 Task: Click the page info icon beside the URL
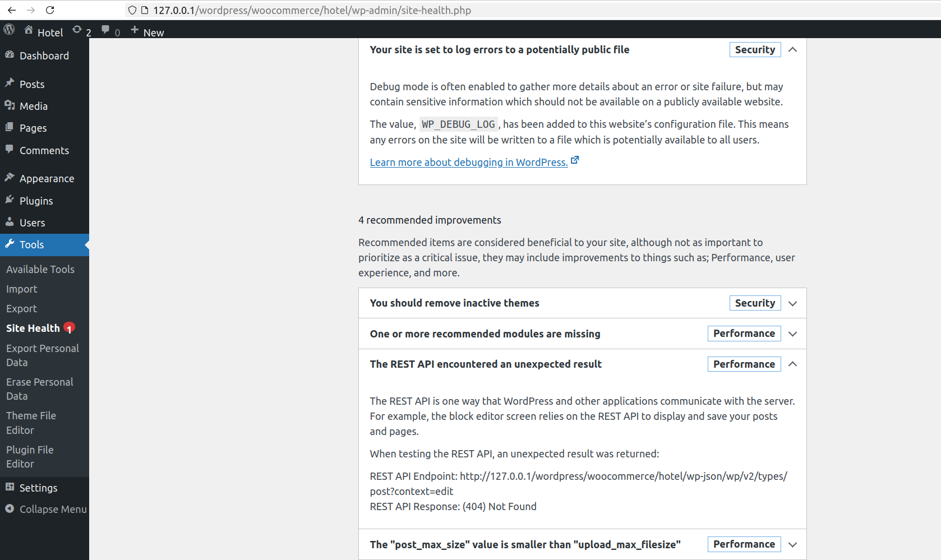[x=145, y=10]
